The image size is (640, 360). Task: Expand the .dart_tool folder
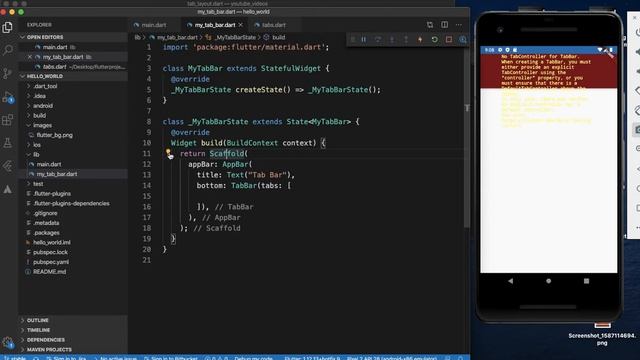[73, 86]
